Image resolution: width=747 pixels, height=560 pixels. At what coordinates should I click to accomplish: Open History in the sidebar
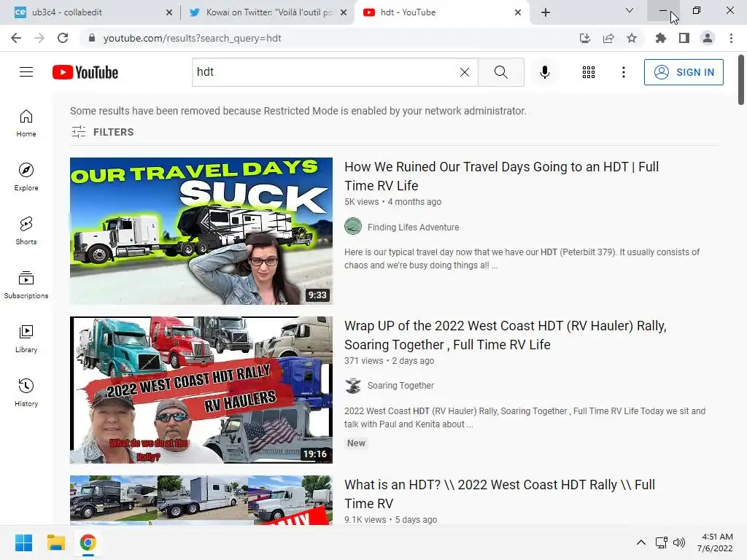tap(26, 392)
